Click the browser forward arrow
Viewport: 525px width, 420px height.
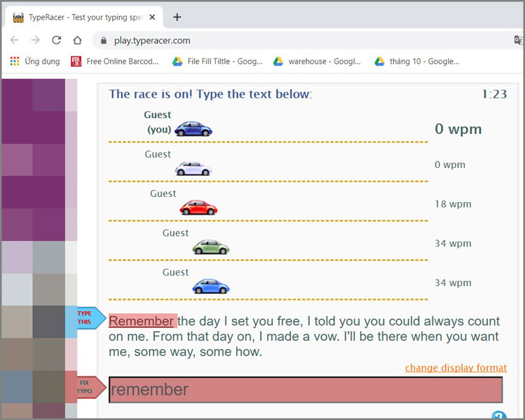35,40
